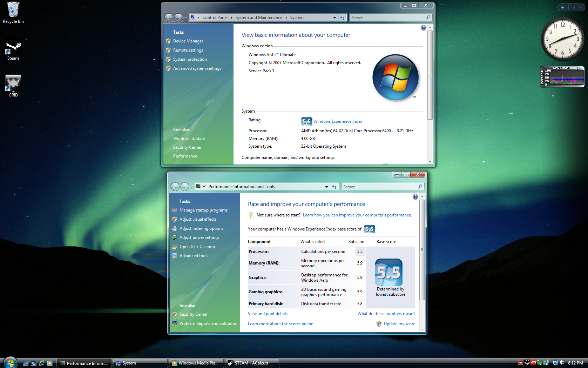Click the refresh button in Performance window
Viewport: 588px width, 368px height.
(x=334, y=187)
